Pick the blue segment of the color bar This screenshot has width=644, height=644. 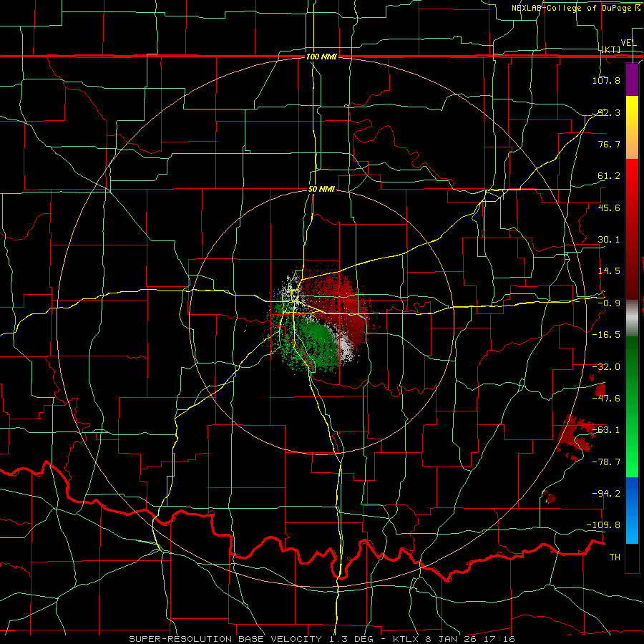(632, 510)
